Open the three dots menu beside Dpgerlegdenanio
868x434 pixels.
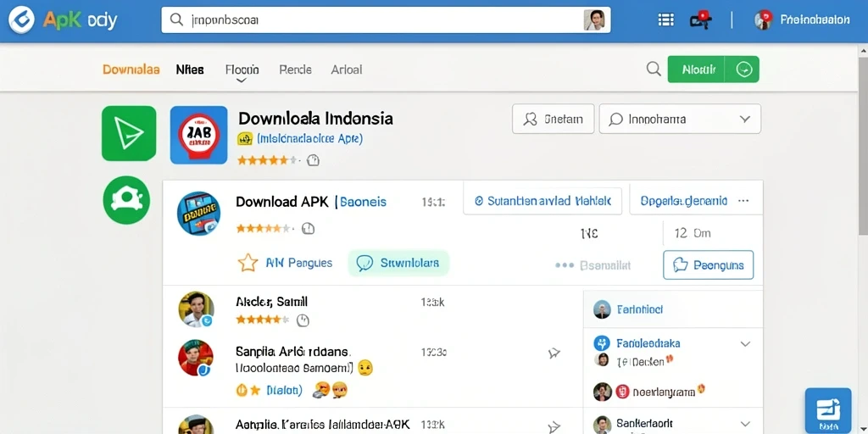click(x=743, y=201)
